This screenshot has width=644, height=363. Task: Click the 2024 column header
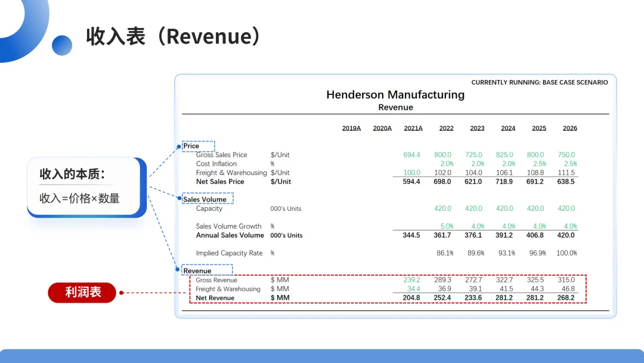tap(508, 128)
